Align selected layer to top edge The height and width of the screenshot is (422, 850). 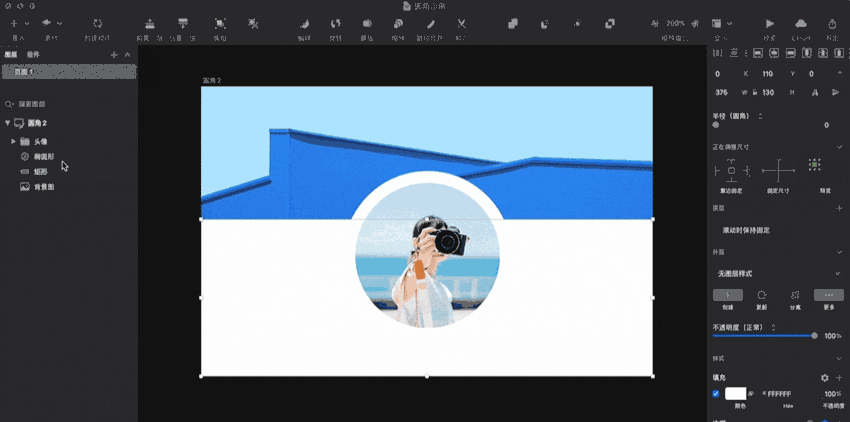pos(807,53)
